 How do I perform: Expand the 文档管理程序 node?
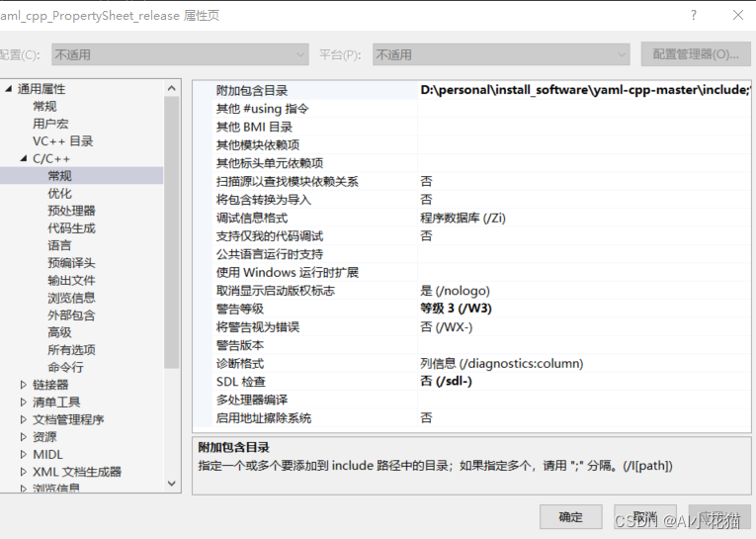click(23, 419)
